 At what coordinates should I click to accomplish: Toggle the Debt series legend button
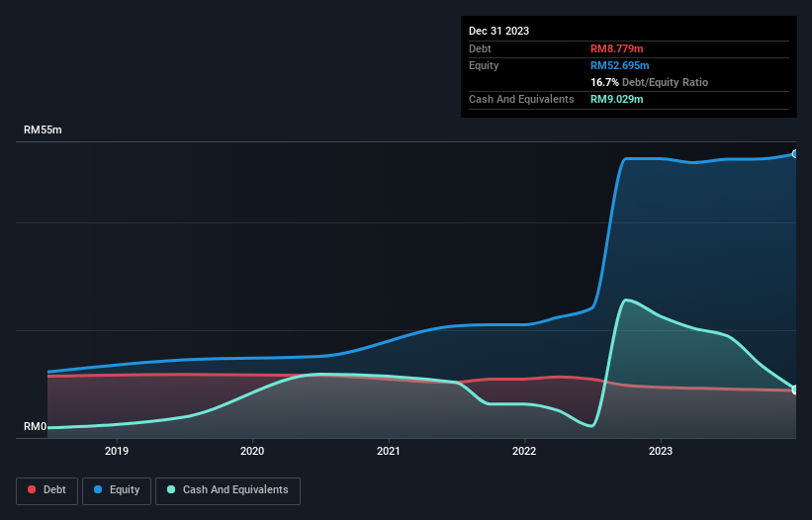coord(47,490)
